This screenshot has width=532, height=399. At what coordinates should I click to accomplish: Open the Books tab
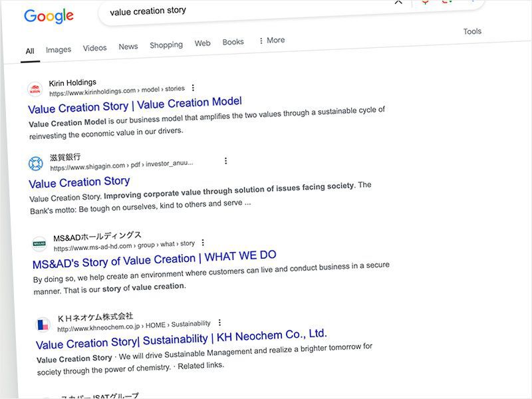click(233, 42)
